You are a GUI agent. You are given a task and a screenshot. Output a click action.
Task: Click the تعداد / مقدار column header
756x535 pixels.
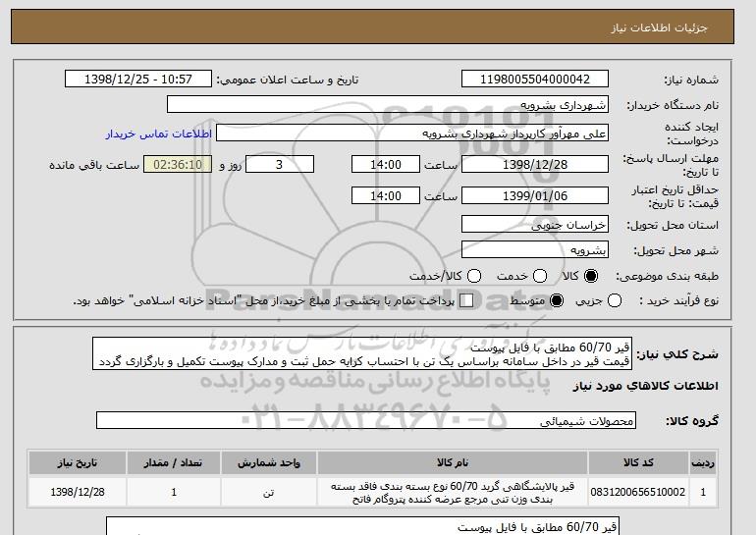click(174, 462)
